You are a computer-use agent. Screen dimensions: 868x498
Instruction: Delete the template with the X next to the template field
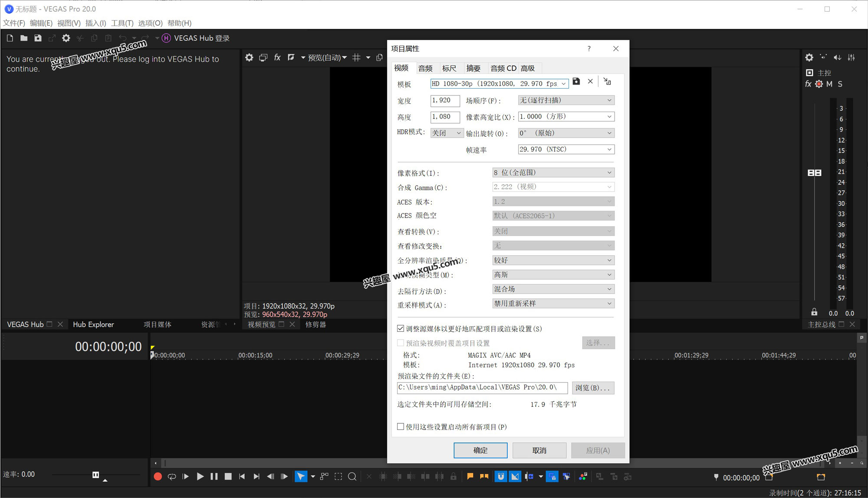click(x=590, y=81)
